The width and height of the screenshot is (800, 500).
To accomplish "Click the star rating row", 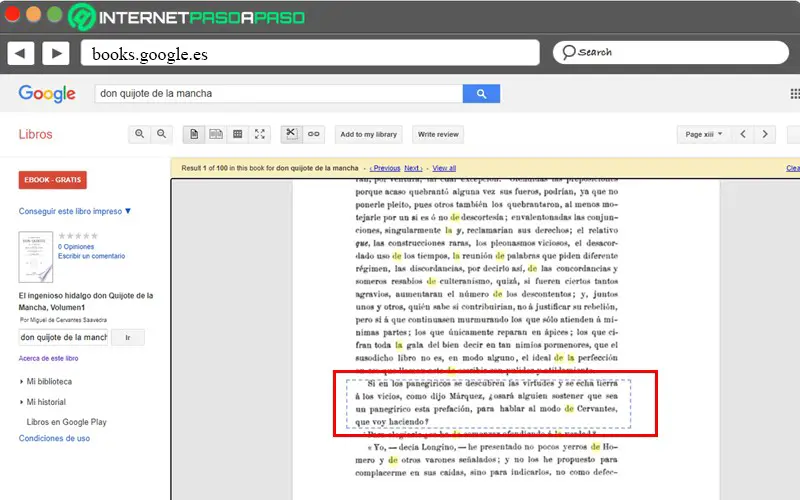I will [78, 236].
